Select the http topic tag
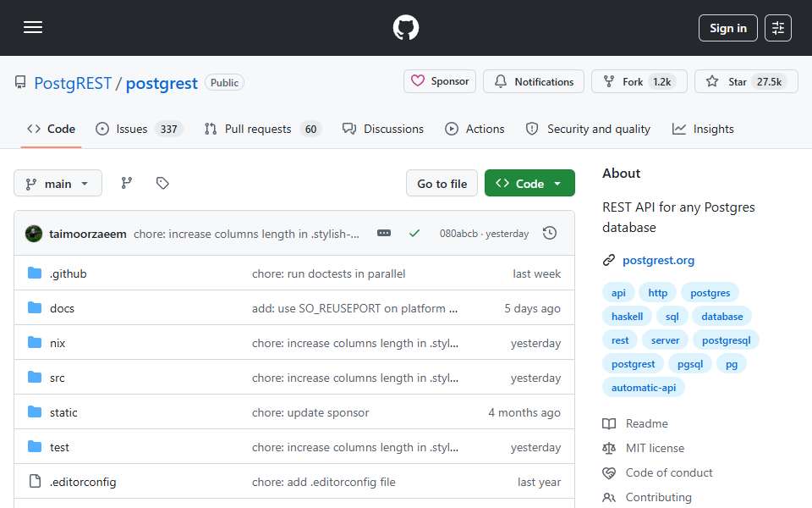The height and width of the screenshot is (508, 812). 658,293
